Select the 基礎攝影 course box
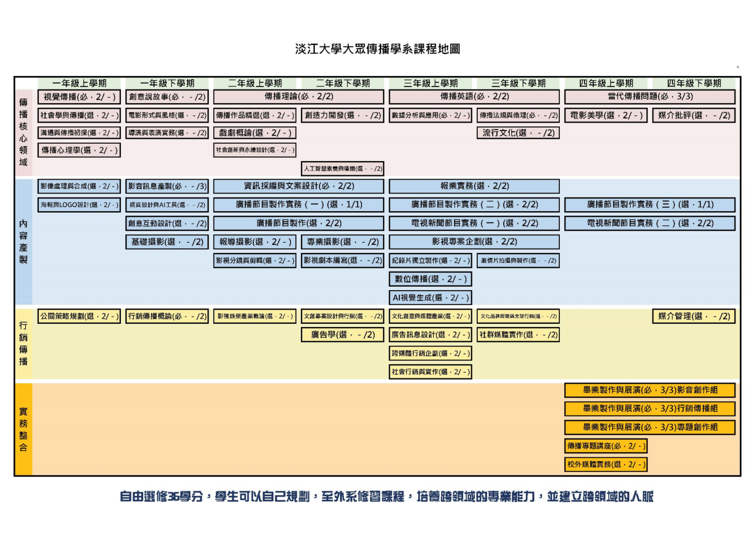 click(x=167, y=242)
